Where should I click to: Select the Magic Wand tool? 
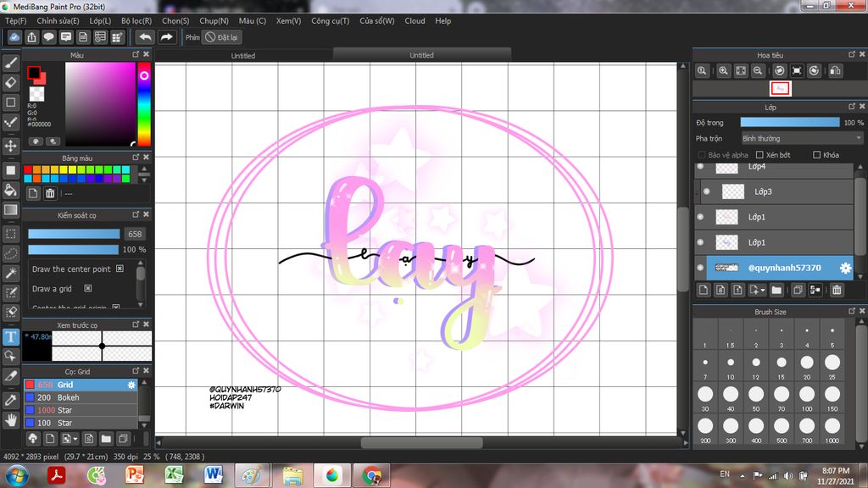pyautogui.click(x=10, y=273)
